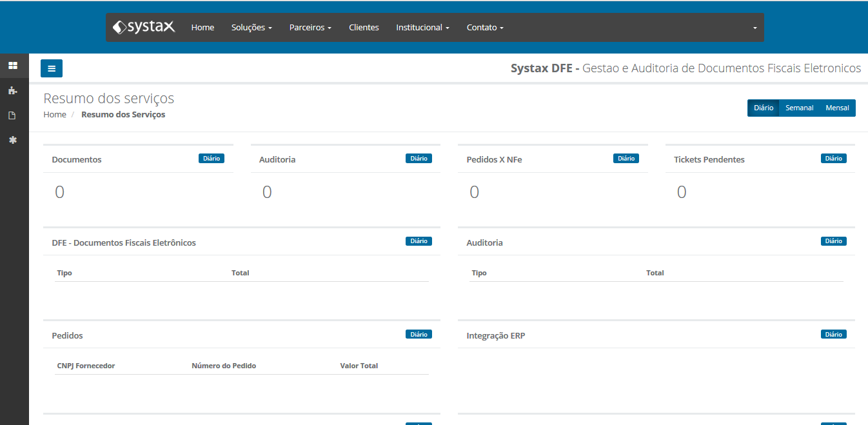Click DFE - Documentos Fiscais Eletrônicos heading
Image resolution: width=868 pixels, height=425 pixels.
(x=124, y=243)
